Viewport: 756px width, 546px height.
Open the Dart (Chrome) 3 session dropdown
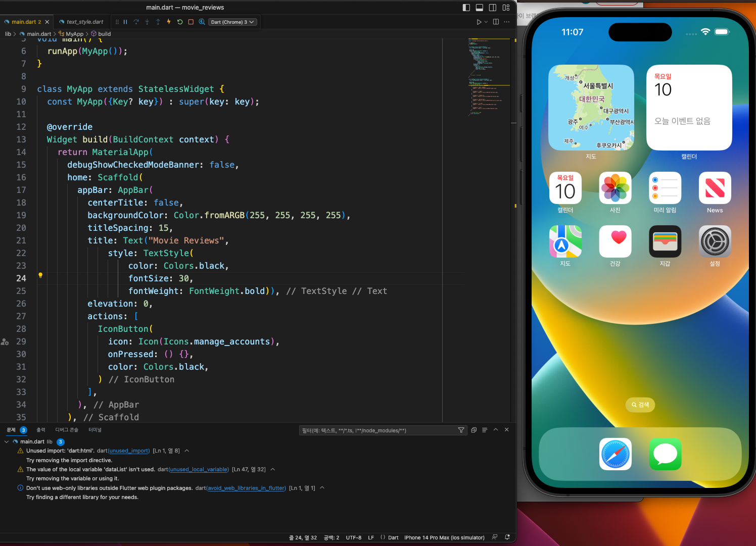232,22
